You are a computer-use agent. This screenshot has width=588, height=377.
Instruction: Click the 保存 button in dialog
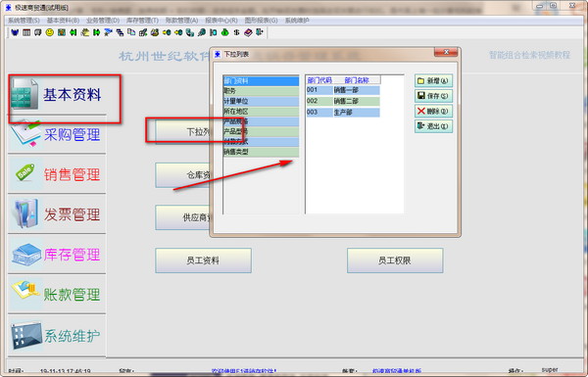pos(433,96)
